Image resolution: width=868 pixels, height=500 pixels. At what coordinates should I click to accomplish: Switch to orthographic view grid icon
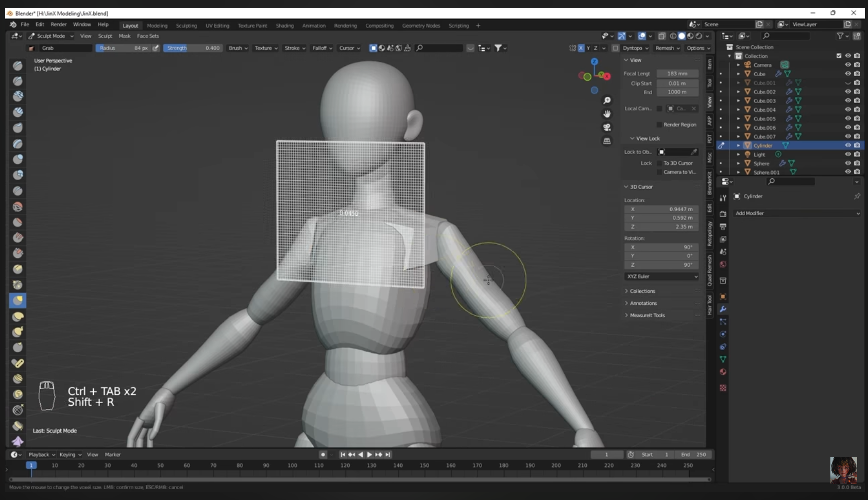(607, 141)
